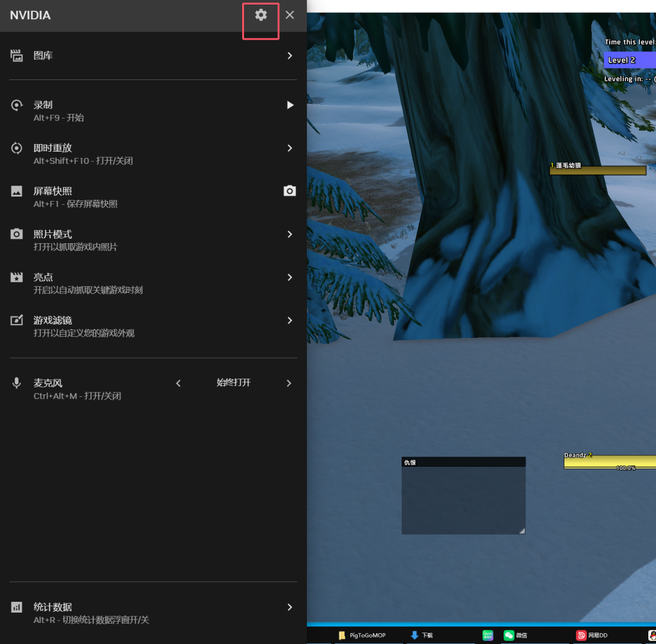This screenshot has width=656, height=644.
Task: Open 游戏滤镜 game filter
Action: tap(153, 326)
